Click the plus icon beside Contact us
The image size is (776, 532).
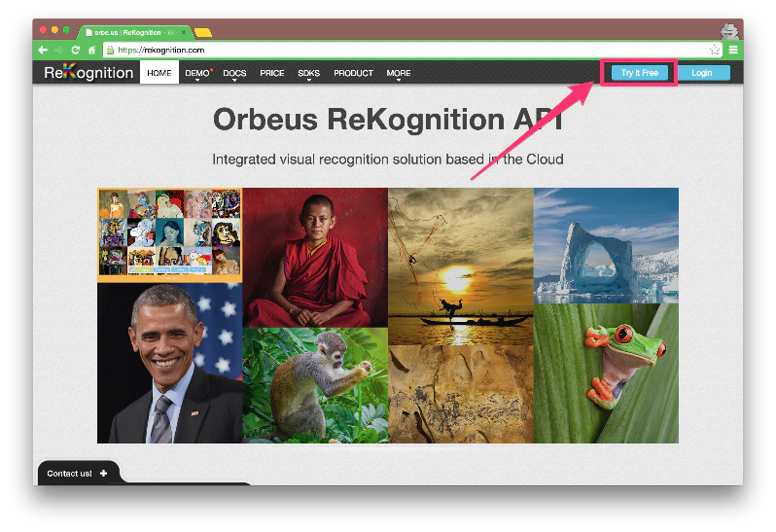[103, 473]
